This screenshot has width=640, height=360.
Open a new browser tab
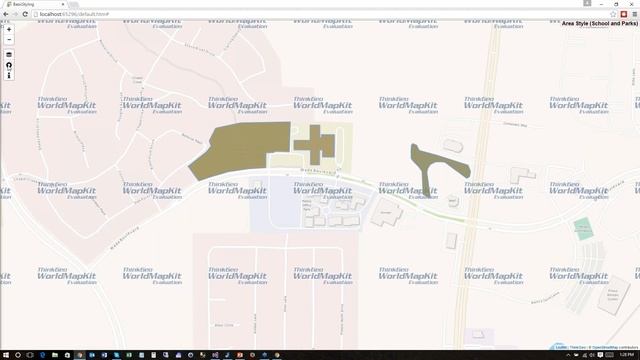click(x=73, y=4)
